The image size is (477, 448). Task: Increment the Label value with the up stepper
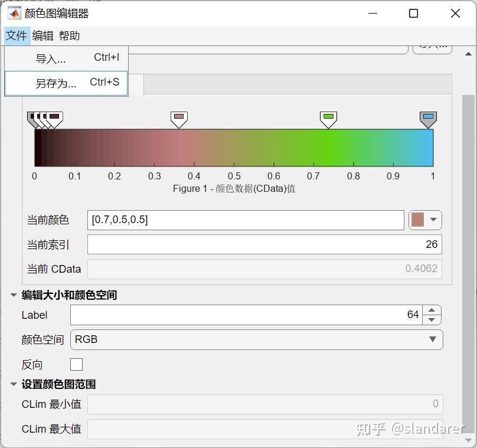pos(432,311)
